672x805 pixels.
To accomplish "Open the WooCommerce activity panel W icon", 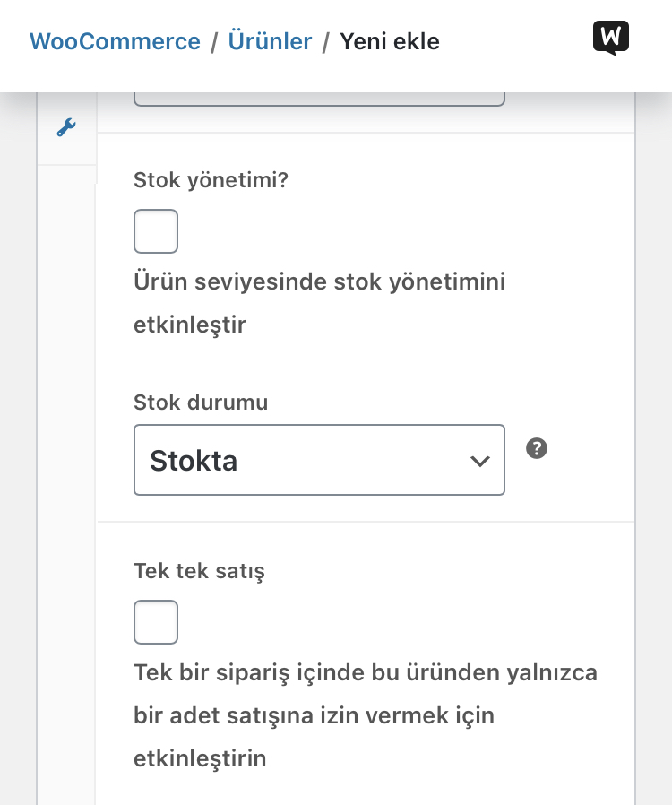I will click(610, 38).
